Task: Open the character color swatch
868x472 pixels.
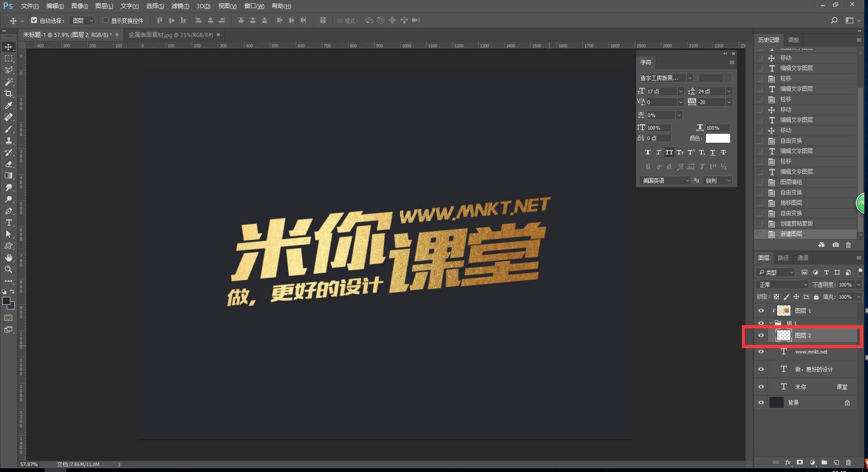Action: 718,138
